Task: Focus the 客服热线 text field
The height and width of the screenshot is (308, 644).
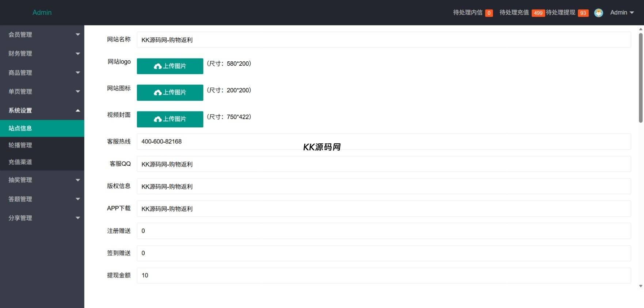Action: click(384, 142)
